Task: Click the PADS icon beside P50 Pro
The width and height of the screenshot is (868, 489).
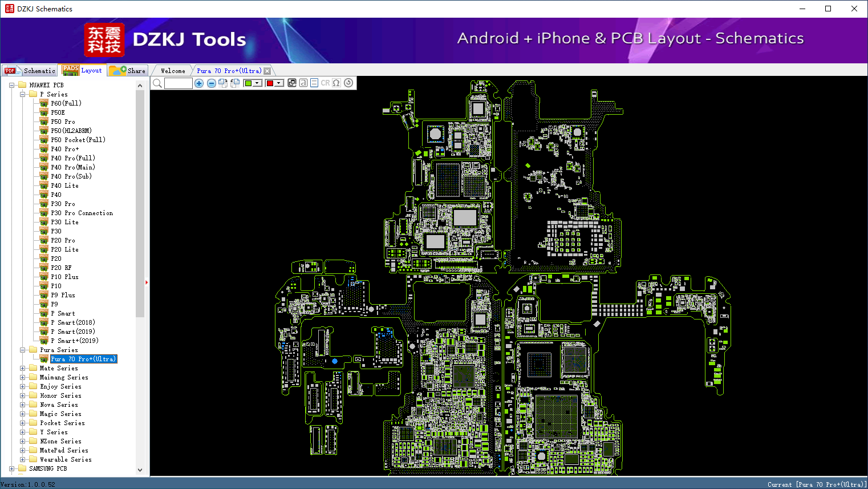Action: [44, 122]
